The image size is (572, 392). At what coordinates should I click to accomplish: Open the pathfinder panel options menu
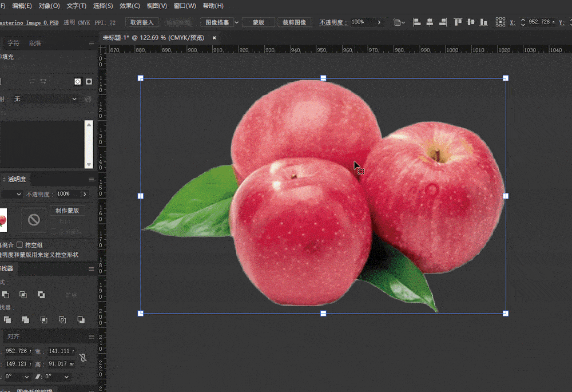pos(91,269)
